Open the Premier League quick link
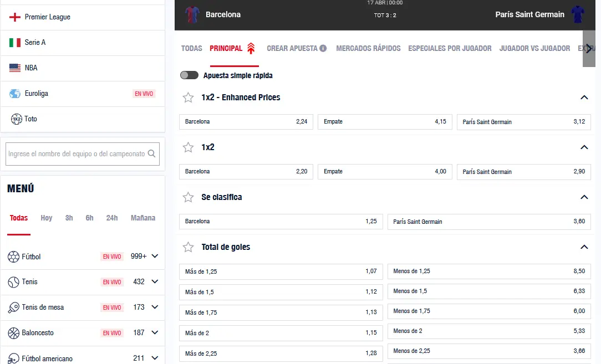Screen dimensions: 601x364 click(83, 17)
